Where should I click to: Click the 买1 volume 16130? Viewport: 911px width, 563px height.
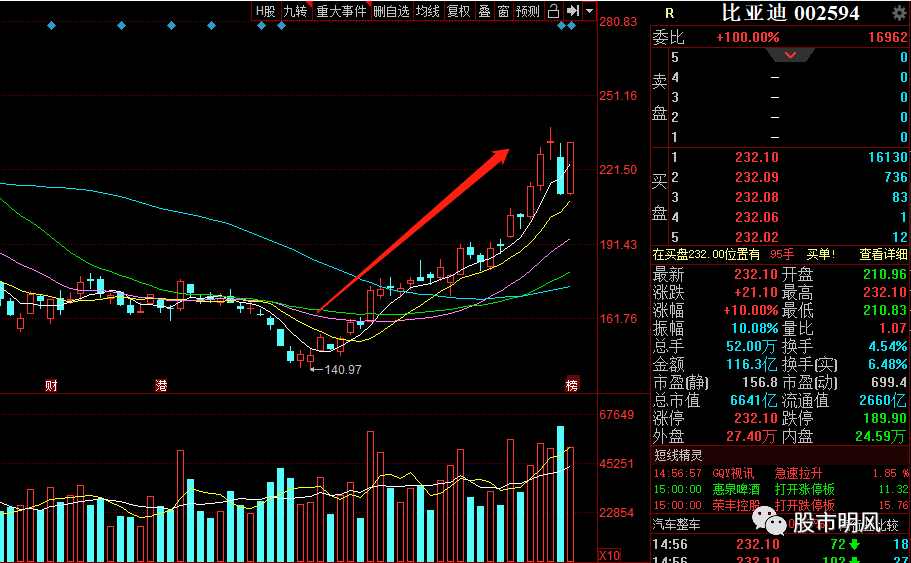(x=887, y=157)
